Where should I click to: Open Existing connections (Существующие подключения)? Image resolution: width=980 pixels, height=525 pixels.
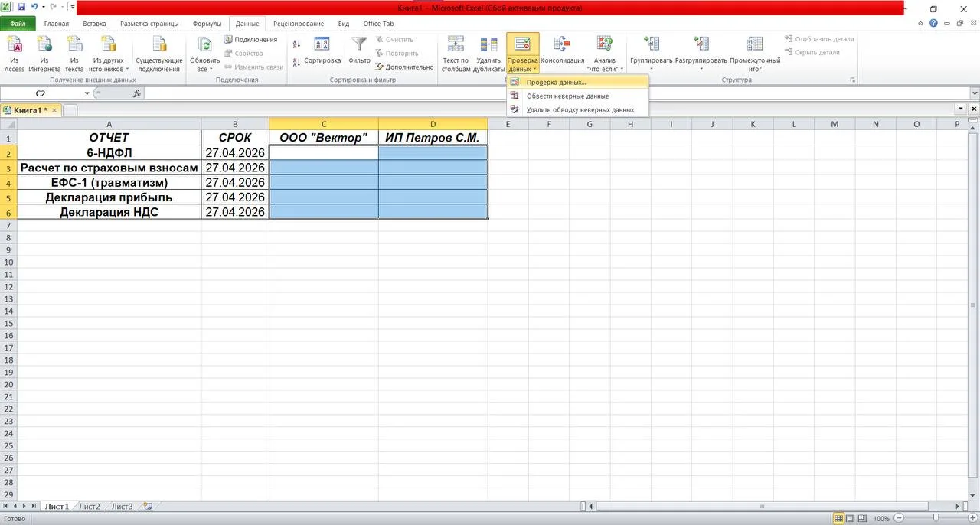tap(159, 54)
